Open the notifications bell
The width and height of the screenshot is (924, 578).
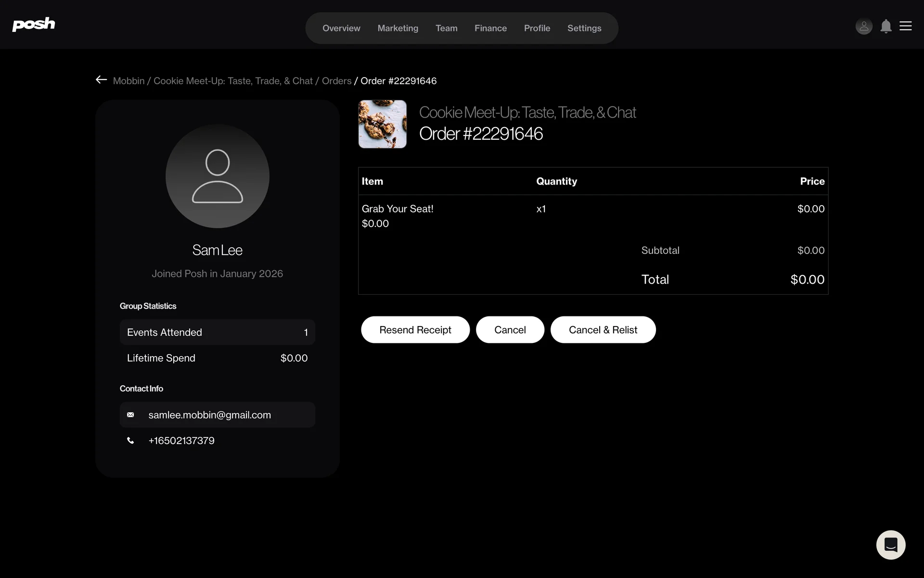(885, 26)
